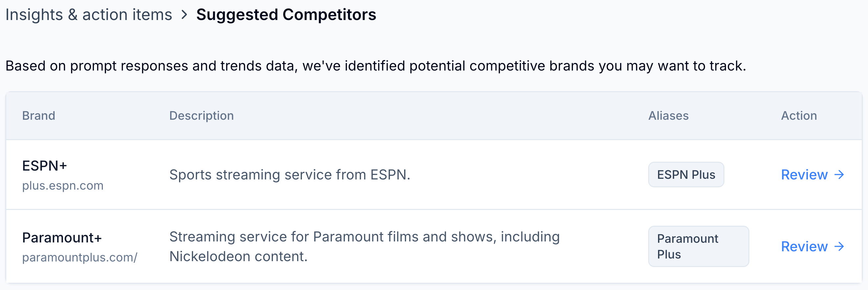Click the Paramount Plus alias tag
868x290 pixels.
click(x=698, y=247)
